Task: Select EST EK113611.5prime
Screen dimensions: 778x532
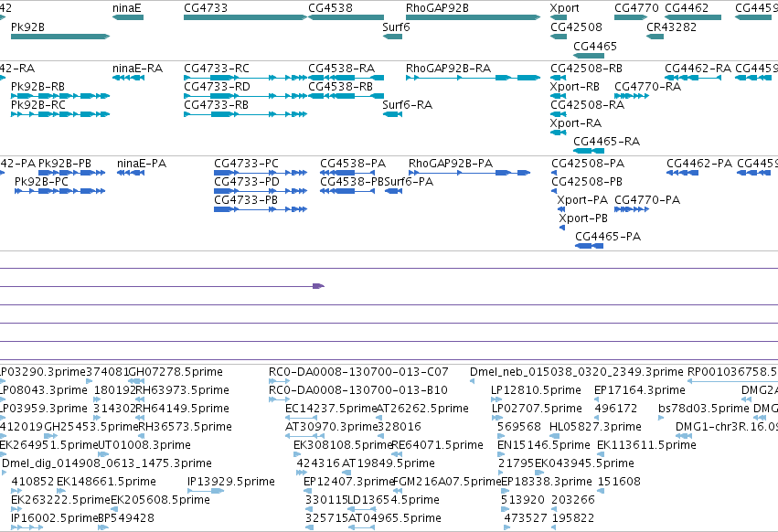Action: [x=646, y=445]
